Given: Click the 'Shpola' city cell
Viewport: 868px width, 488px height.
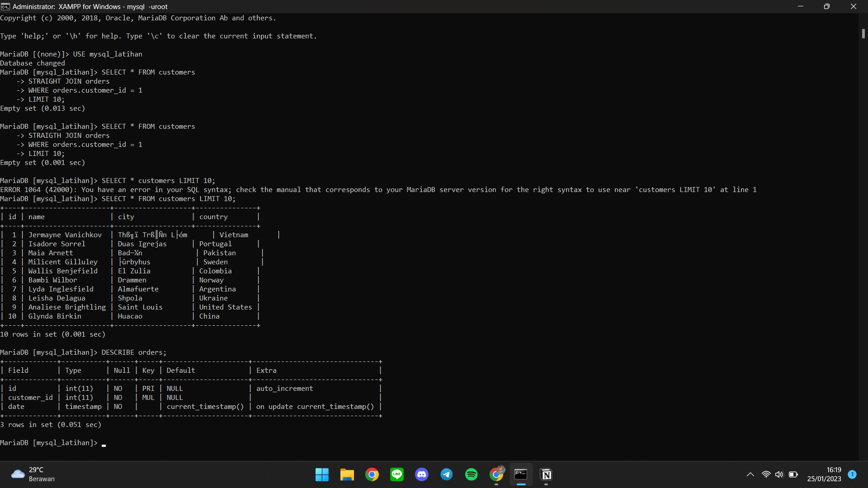Looking at the screenshot, I should click(x=130, y=298).
